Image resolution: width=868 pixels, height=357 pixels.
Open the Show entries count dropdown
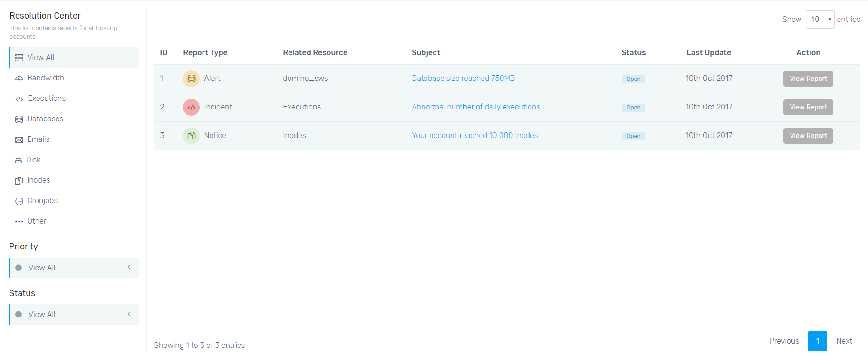pos(820,20)
